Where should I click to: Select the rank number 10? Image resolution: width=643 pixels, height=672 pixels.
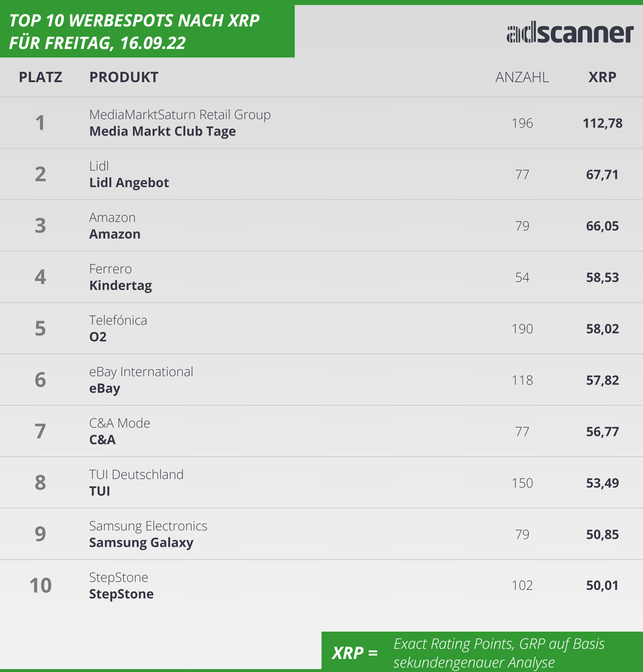(x=40, y=585)
